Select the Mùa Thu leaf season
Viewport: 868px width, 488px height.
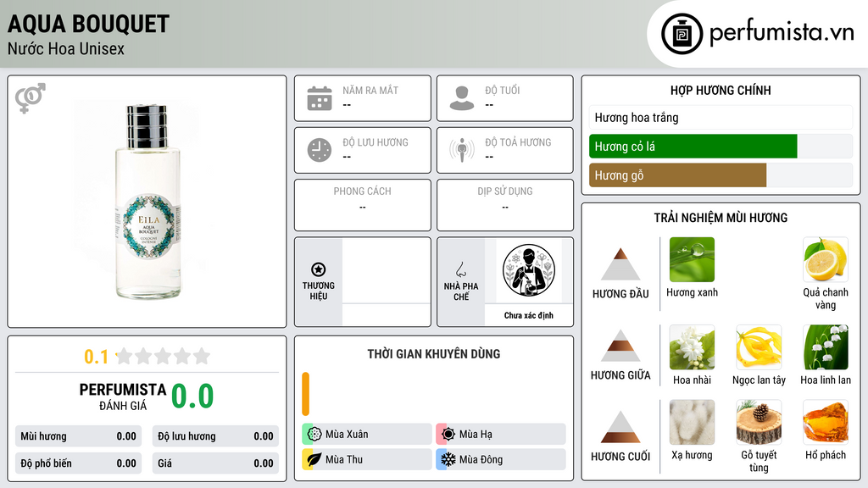367,459
